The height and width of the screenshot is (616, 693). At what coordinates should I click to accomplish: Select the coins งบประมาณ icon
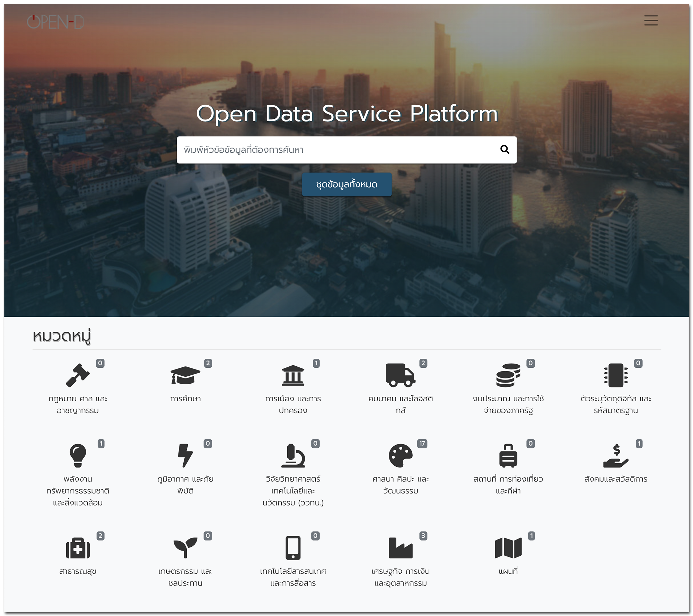508,375
